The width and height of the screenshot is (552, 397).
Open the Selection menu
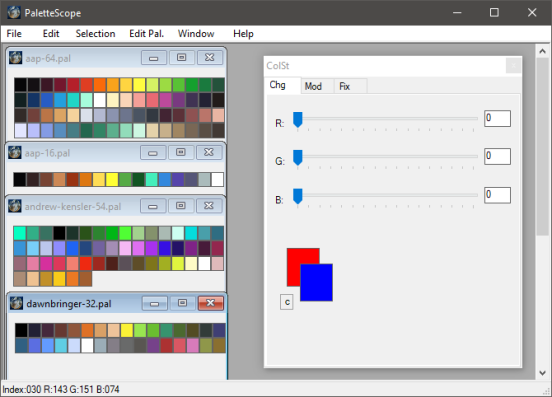pos(95,34)
